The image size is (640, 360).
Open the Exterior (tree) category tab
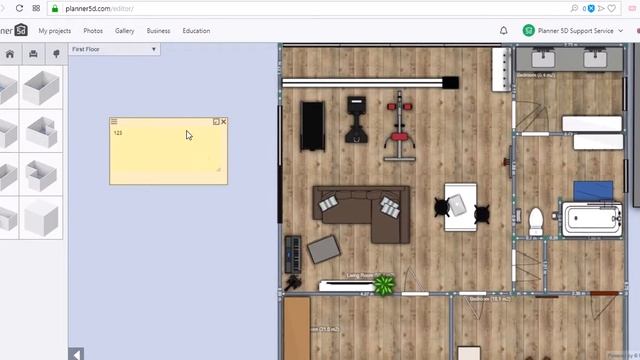click(x=56, y=54)
